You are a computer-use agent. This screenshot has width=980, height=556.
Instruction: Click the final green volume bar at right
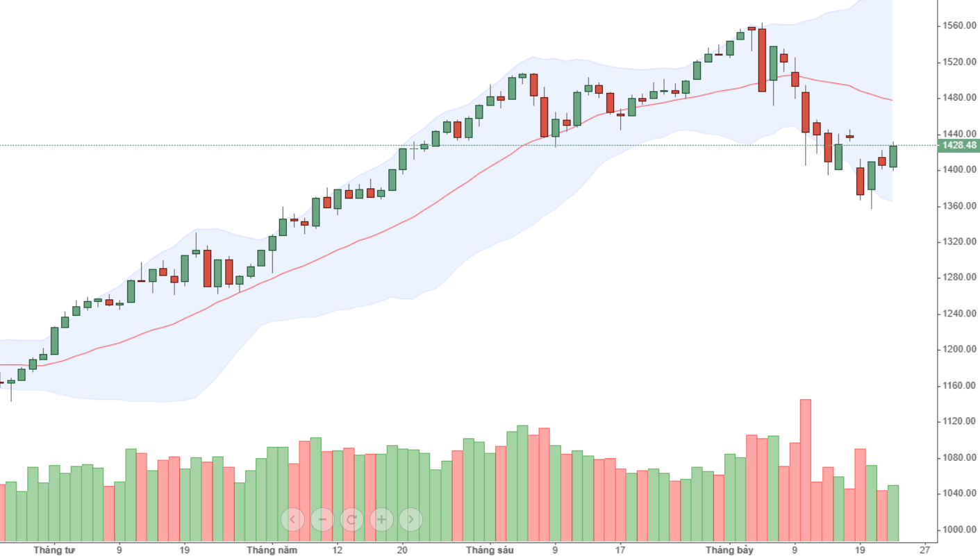click(x=893, y=513)
